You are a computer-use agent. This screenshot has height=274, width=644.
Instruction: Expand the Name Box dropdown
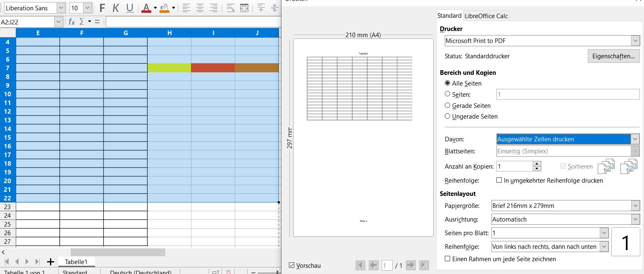point(59,21)
